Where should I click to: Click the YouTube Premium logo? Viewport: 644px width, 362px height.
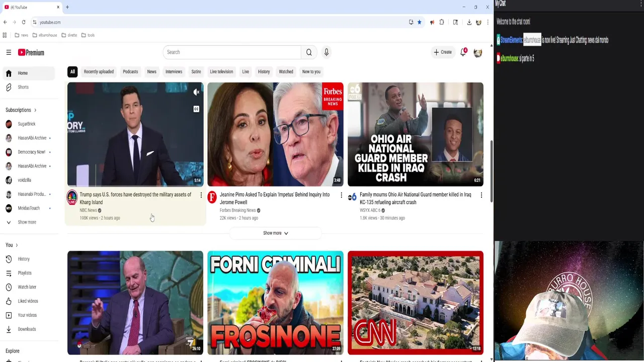tap(31, 52)
